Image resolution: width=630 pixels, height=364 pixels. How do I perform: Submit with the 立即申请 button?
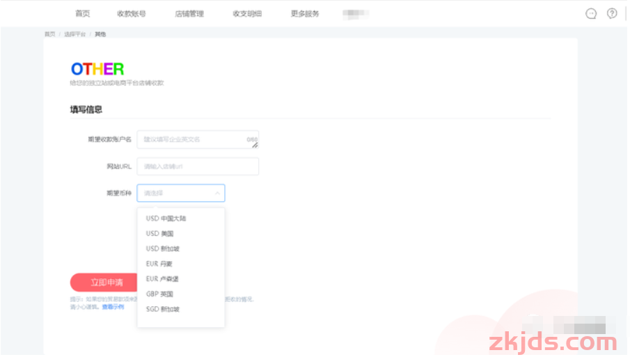[x=104, y=283]
